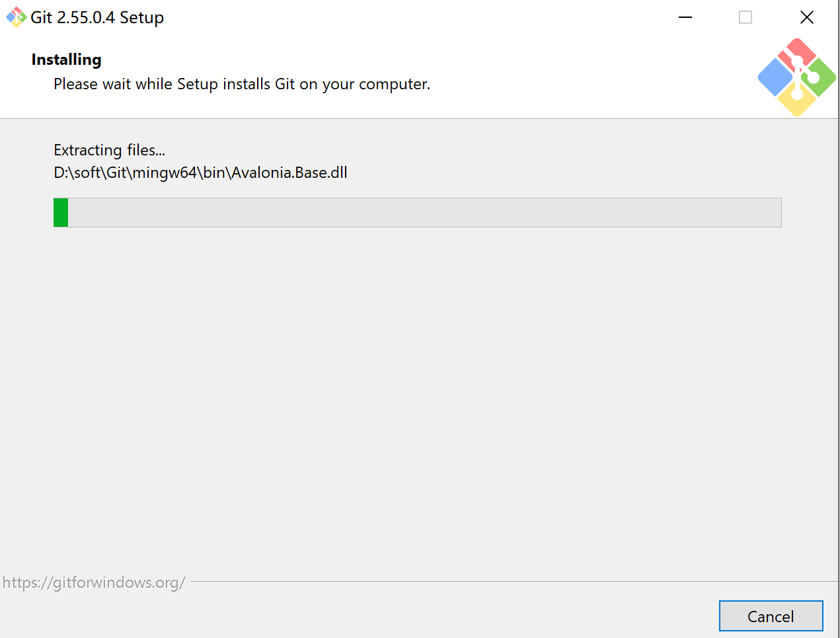Open the gitforwindows.org link
The image size is (840, 638).
click(94, 582)
